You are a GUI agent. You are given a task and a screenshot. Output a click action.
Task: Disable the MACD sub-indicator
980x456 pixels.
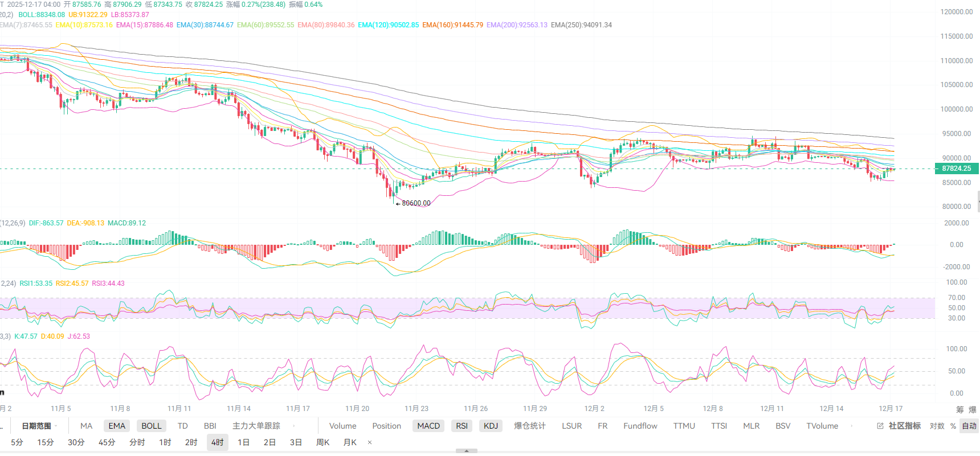tap(428, 426)
